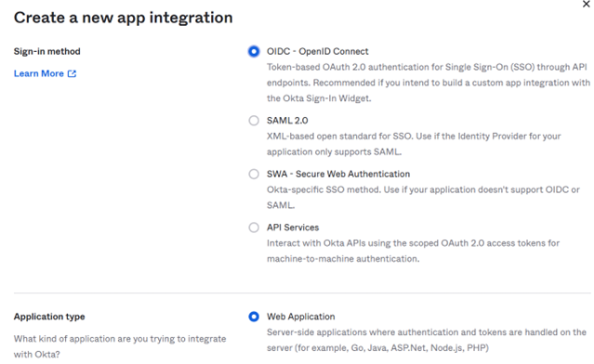Viewport: 594px width, 364px height.
Task: Click the 'OIDC - OpenID Connect' label
Action: tap(318, 51)
